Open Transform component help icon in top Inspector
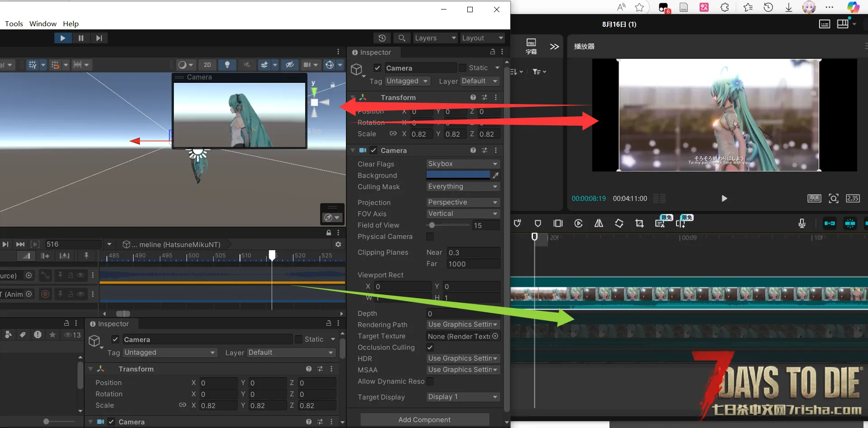 coord(473,97)
